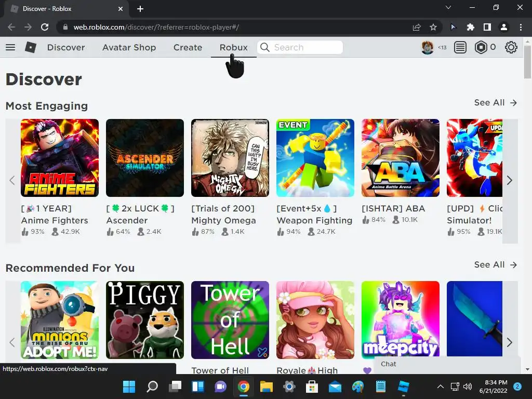
Task: Open the tab search dropdown chevron
Action: point(448,7)
